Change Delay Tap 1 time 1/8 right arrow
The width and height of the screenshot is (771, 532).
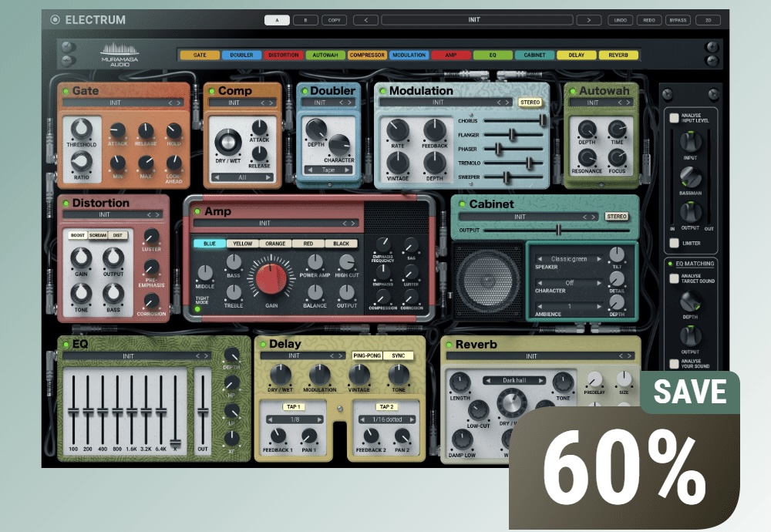pos(320,419)
